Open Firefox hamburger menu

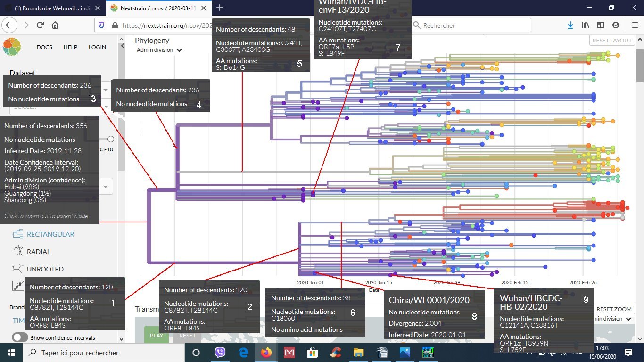(x=635, y=25)
